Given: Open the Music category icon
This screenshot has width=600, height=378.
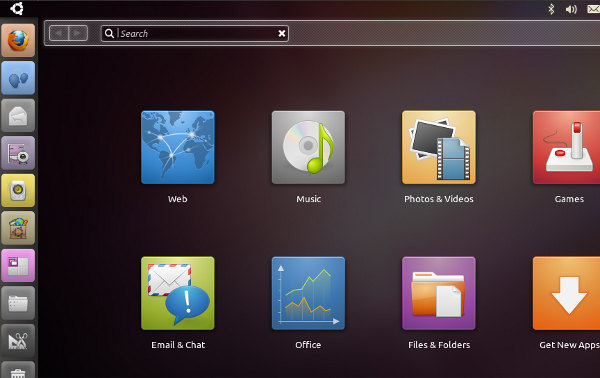Looking at the screenshot, I should coord(308,148).
